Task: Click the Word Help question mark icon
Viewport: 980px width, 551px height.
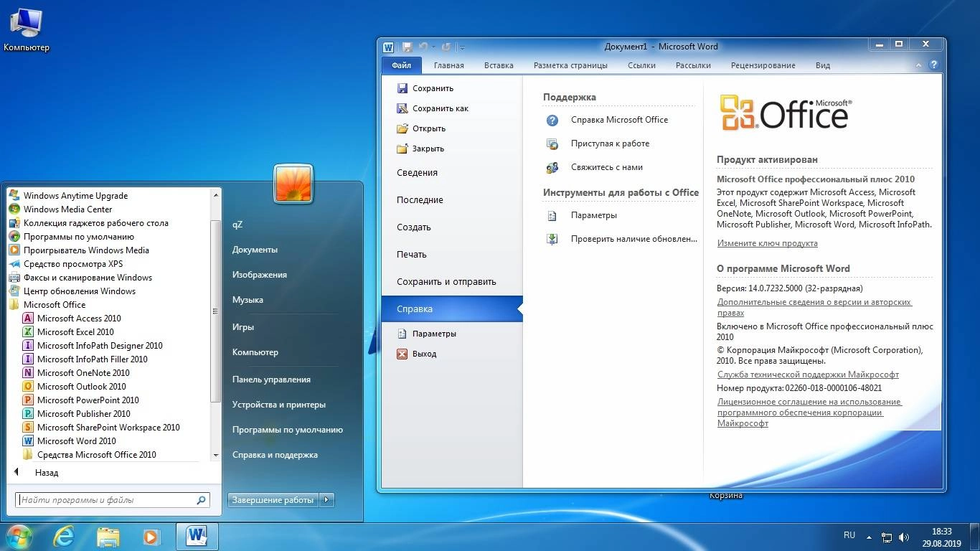Action: pyautogui.click(x=933, y=65)
